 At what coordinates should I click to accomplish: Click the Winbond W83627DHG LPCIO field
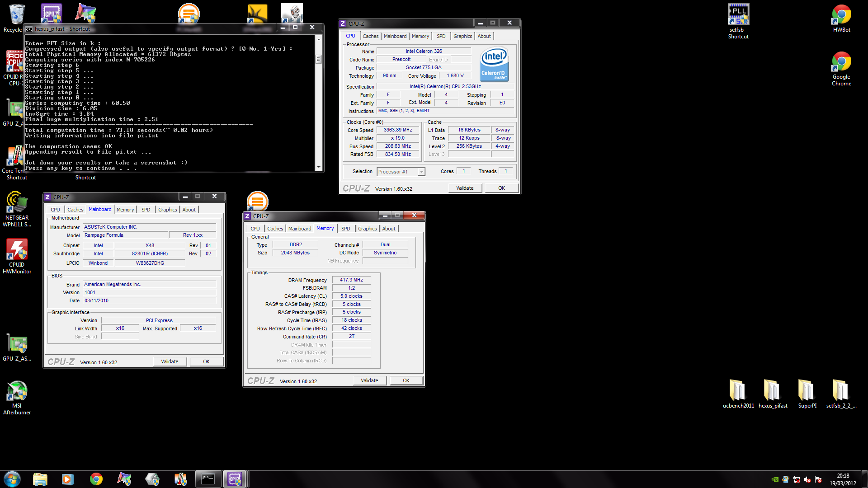coord(150,263)
